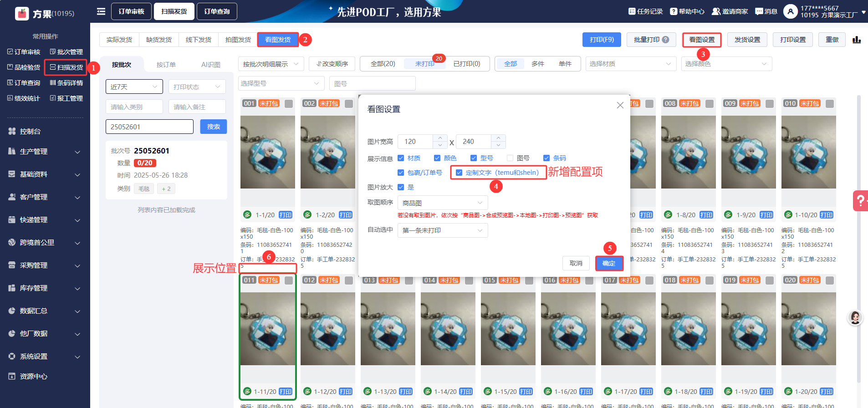Image resolution: width=868 pixels, height=408 pixels.
Task: Click the 取消 cancel button
Action: pyautogui.click(x=576, y=263)
